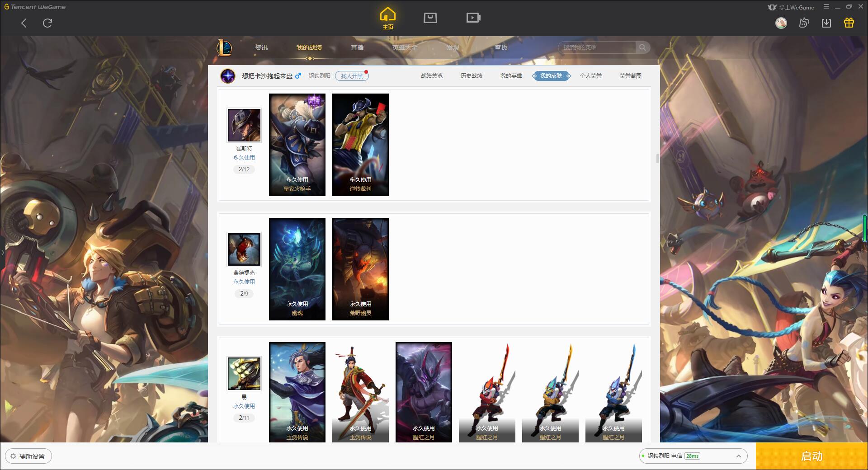This screenshot has width=868, height=470.
Task: Open the blue-sword 腥红之月 chroma card
Action: click(613, 392)
